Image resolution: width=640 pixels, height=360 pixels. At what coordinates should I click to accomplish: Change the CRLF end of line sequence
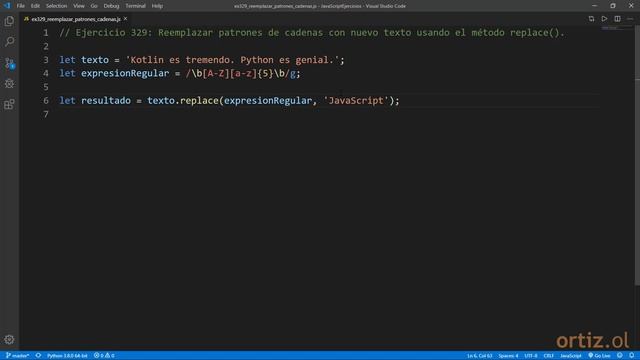(549, 356)
